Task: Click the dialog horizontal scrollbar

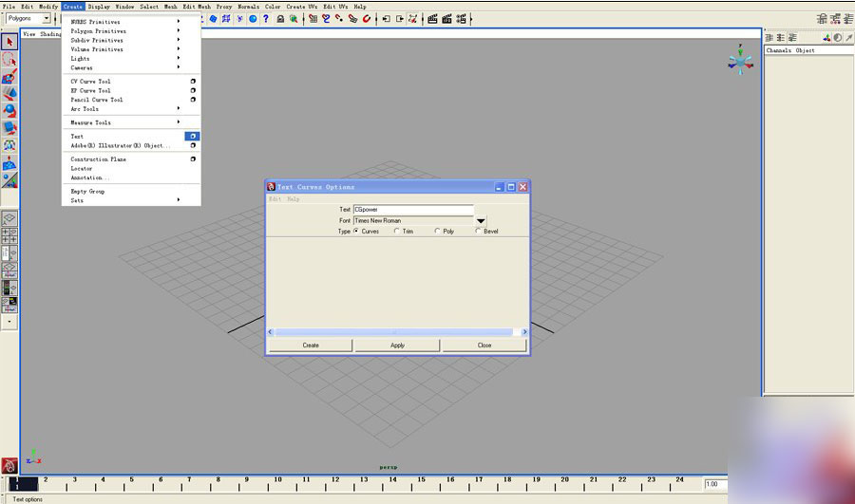Action: 397,332
